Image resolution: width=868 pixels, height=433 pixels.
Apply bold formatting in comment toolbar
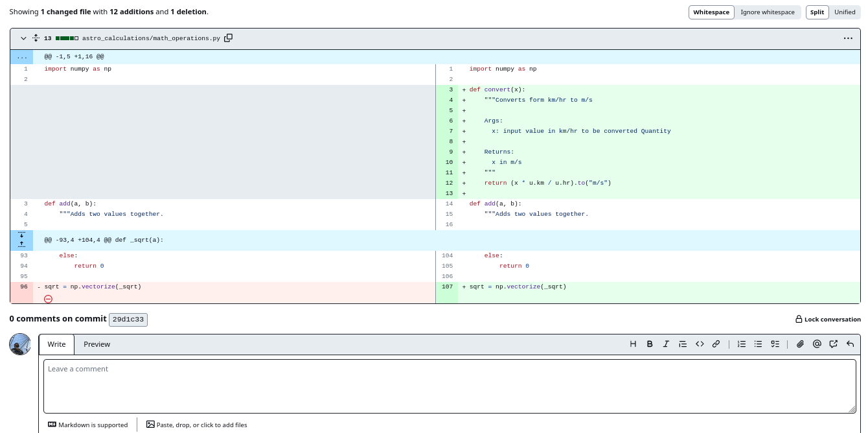coord(650,344)
